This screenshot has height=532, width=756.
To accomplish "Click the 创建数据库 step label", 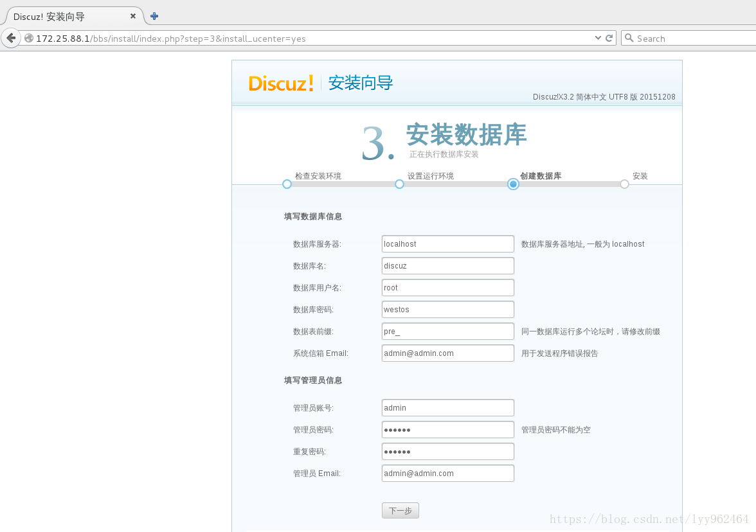I will pos(541,176).
